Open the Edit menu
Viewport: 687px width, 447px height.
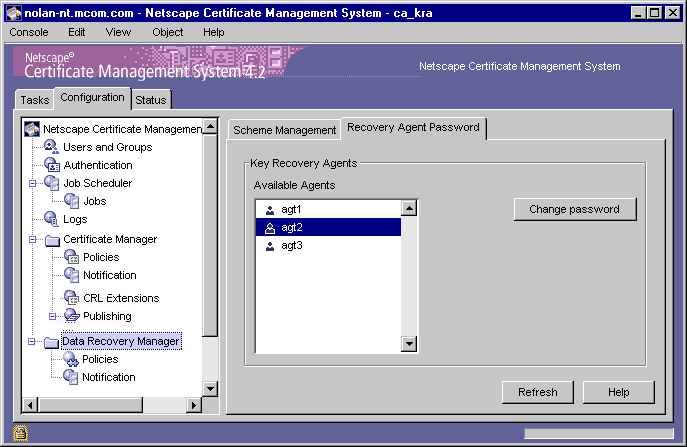click(x=77, y=32)
